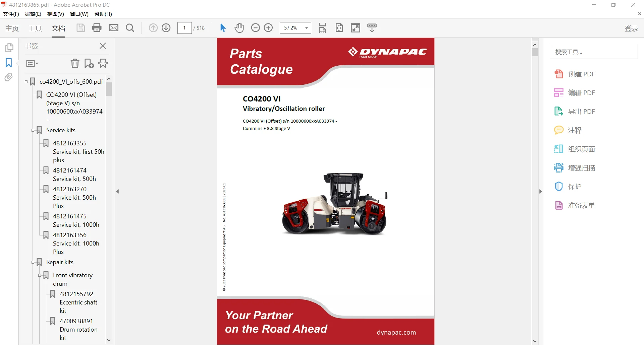
Task: Collapse the co4200_VI_offs_600.pdf bookmark node
Action: point(26,82)
